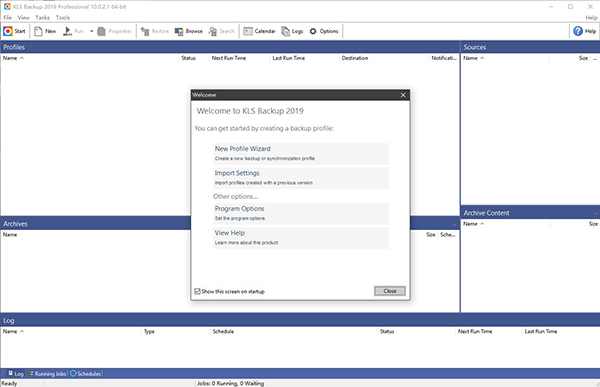Switch to the Running Jobs tab
This screenshot has width=600, height=387.
[47, 374]
